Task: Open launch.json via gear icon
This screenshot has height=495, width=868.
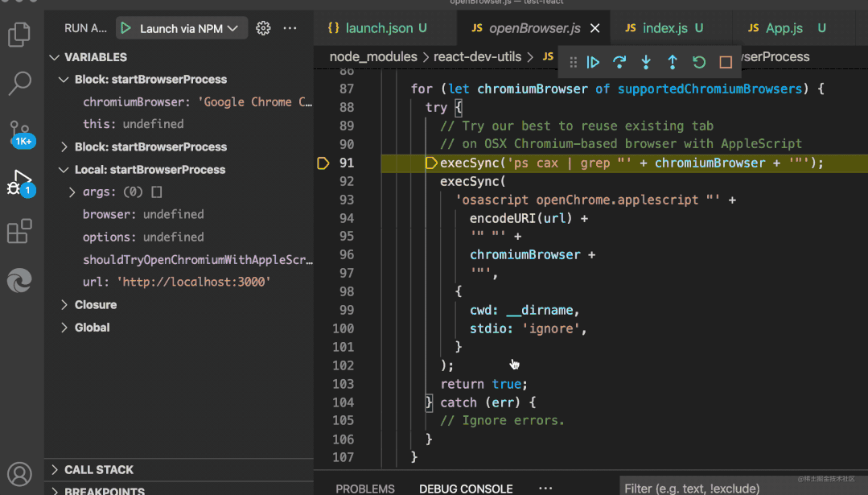Action: (x=263, y=28)
